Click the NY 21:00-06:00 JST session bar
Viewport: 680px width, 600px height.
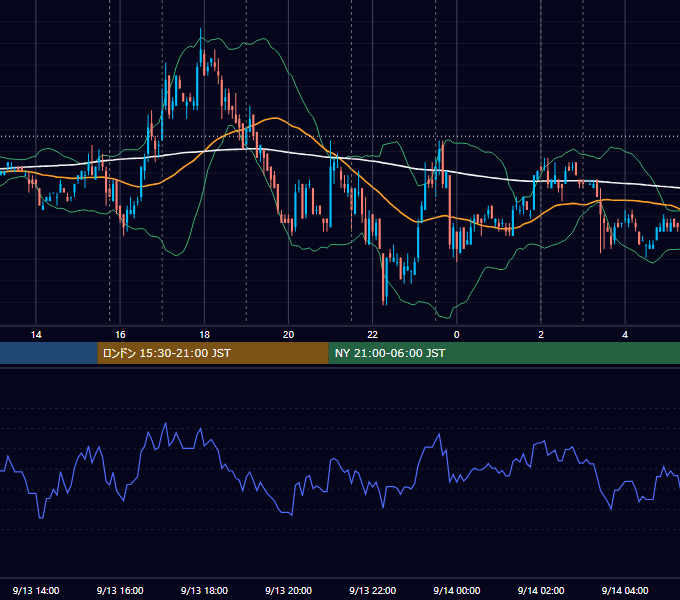point(504,353)
